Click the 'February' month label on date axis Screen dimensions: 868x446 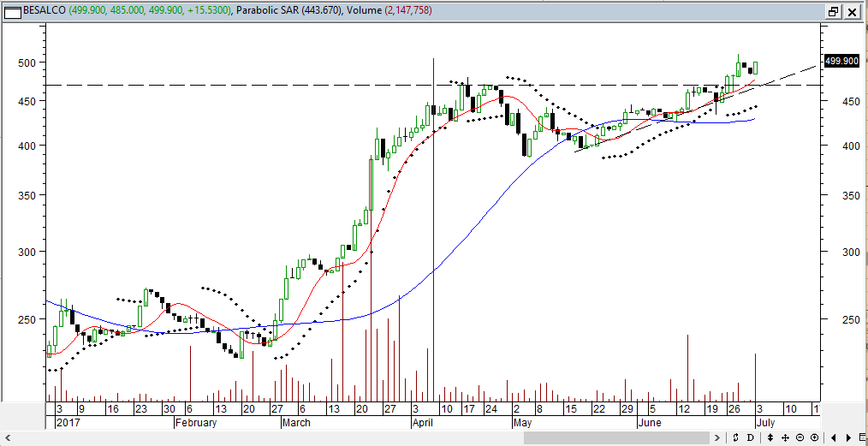click(196, 423)
